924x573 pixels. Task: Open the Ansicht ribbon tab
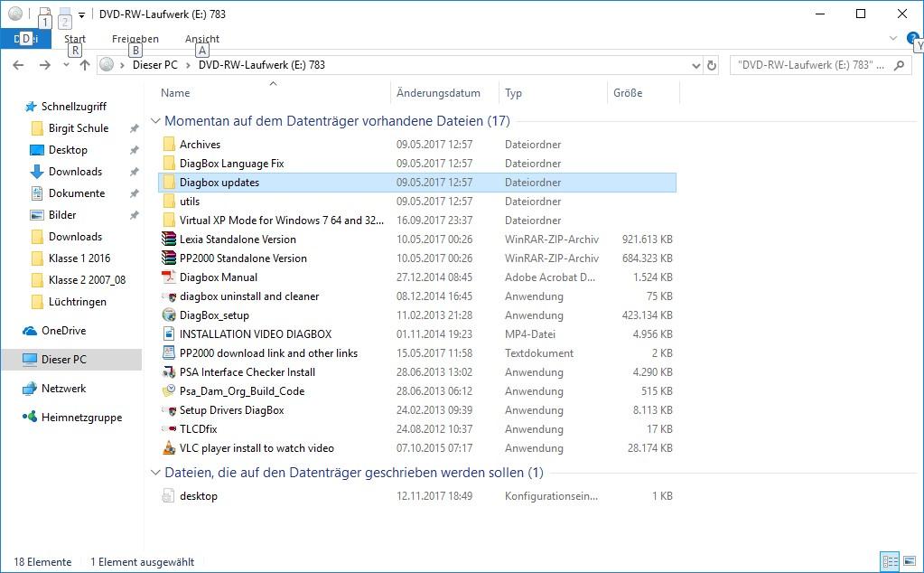click(x=202, y=39)
